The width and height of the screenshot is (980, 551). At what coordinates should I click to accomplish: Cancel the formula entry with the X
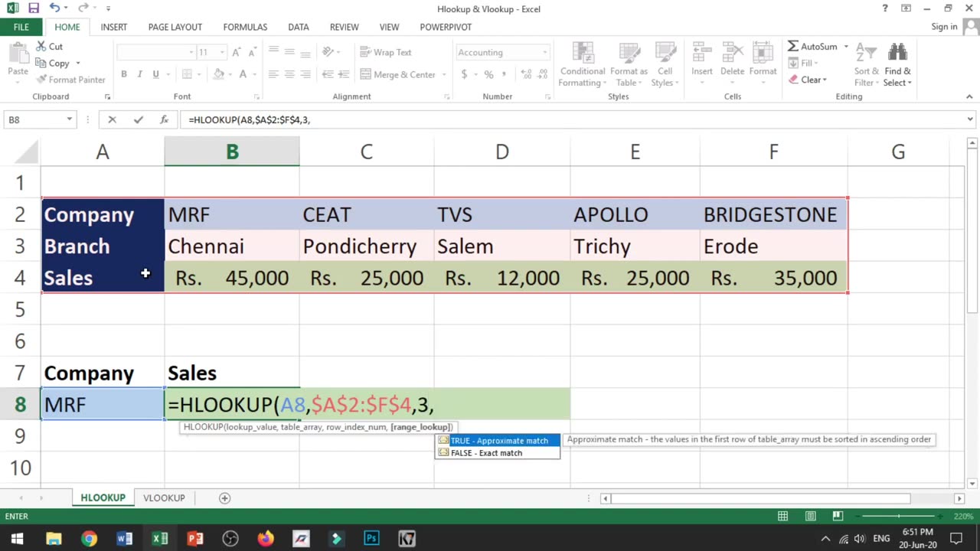112,119
